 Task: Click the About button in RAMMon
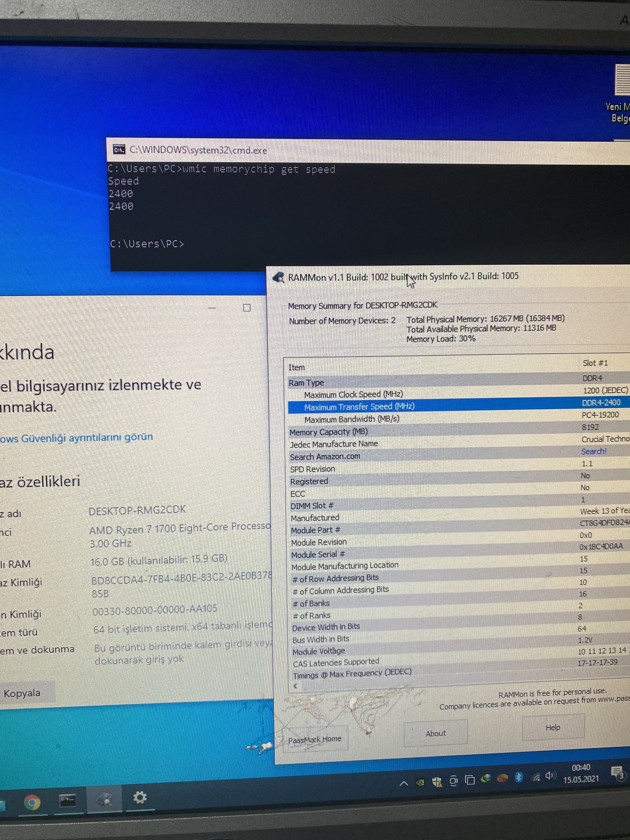pos(436,733)
